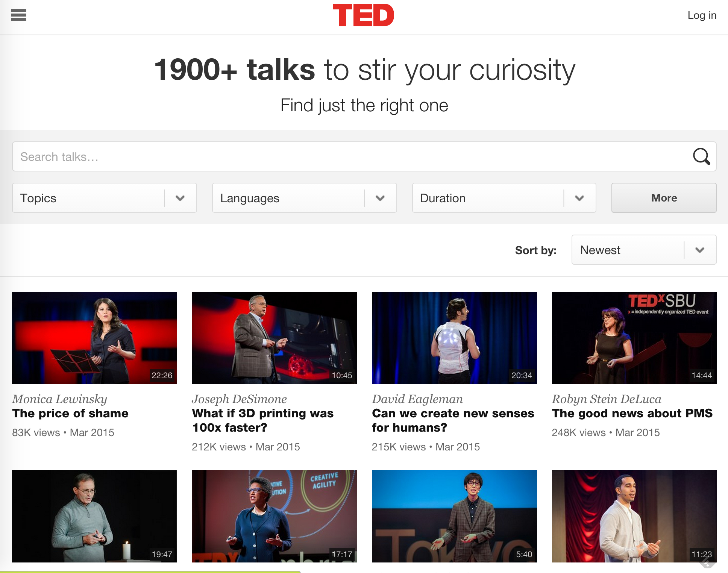This screenshot has height=573, width=728.
Task: Click "Find just the right one" subtitle
Action: 364,105
